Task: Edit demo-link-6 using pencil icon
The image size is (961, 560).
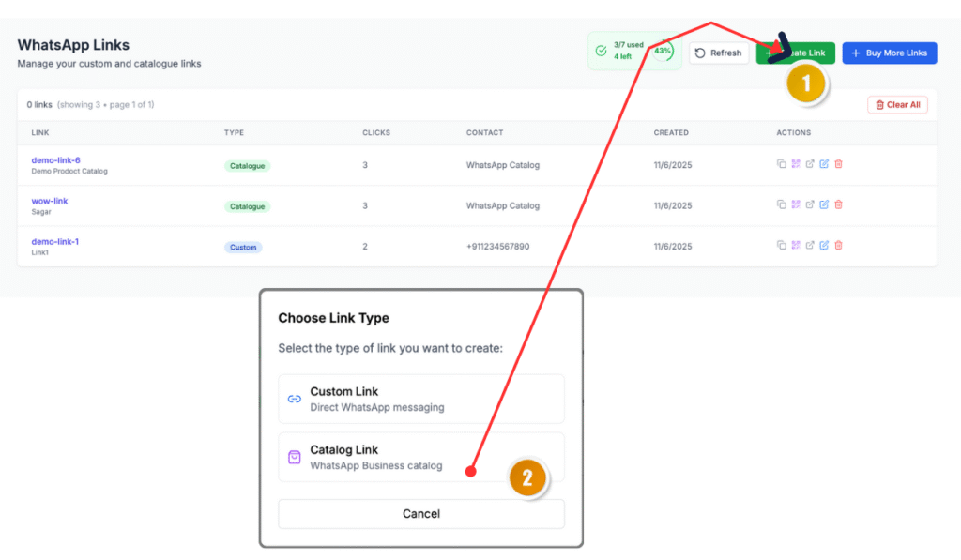Action: tap(824, 164)
